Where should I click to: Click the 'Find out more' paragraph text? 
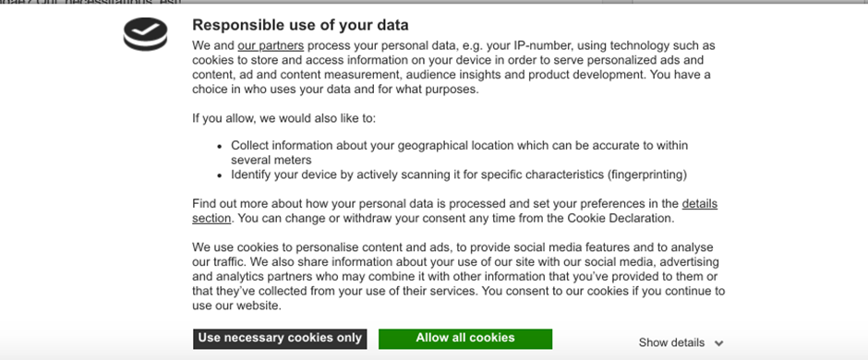click(x=454, y=210)
